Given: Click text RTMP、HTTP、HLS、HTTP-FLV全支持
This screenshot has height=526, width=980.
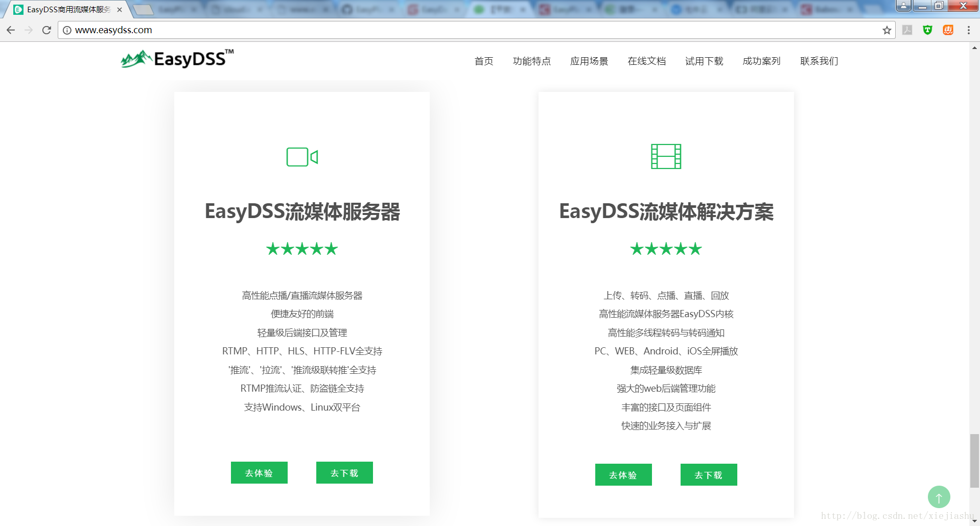Looking at the screenshot, I should pos(302,351).
